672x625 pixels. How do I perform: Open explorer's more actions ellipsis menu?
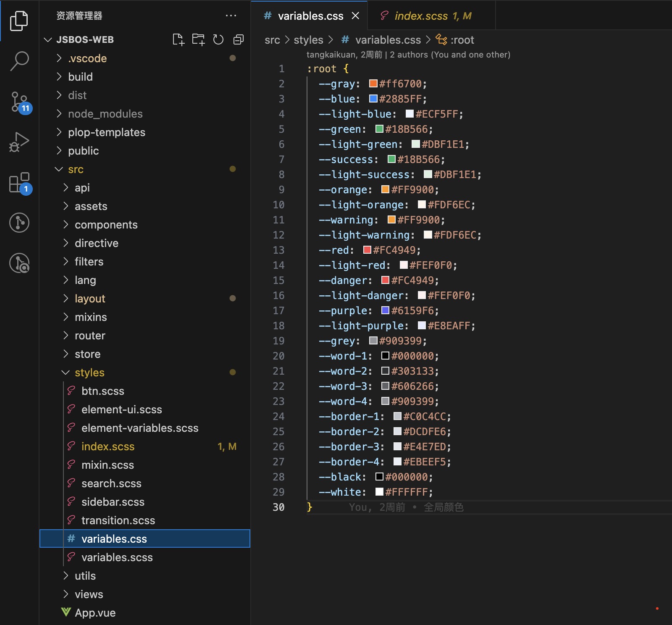pos(231,16)
